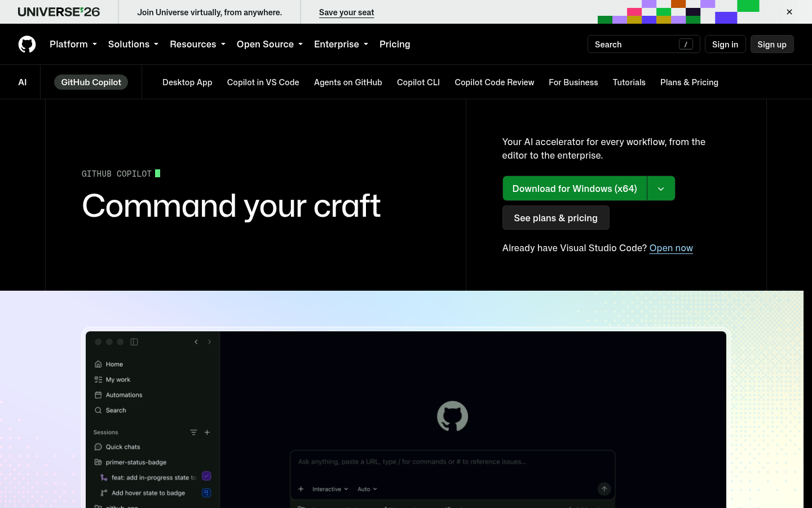Select the AI section label
Screen dimensions: 812x508
(23, 82)
